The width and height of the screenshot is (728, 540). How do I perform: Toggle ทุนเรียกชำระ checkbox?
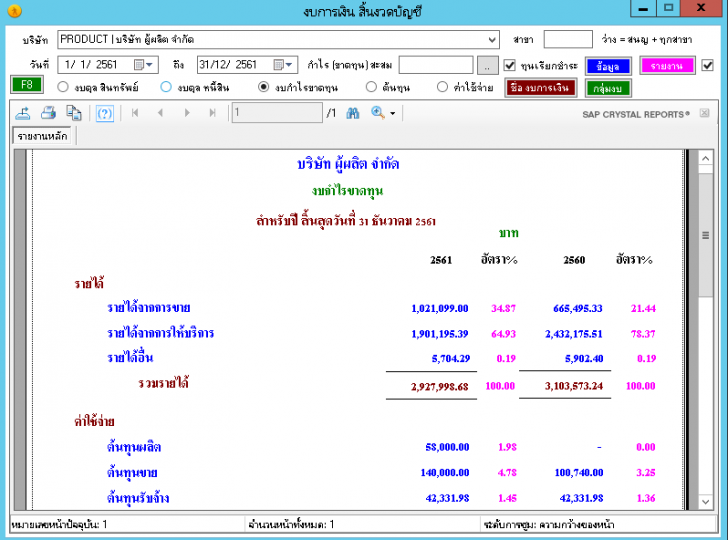point(509,65)
